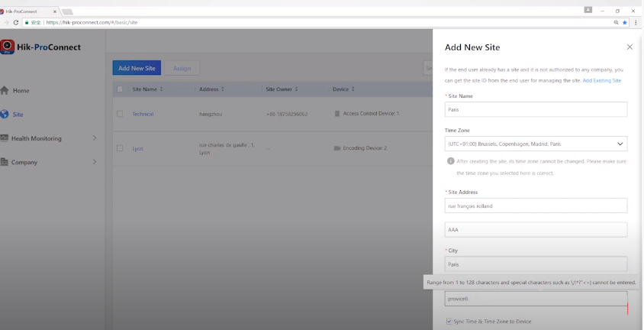Tick the select-all checkbox in table header
Image resolution: width=644 pixels, height=330 pixels.
coord(120,89)
